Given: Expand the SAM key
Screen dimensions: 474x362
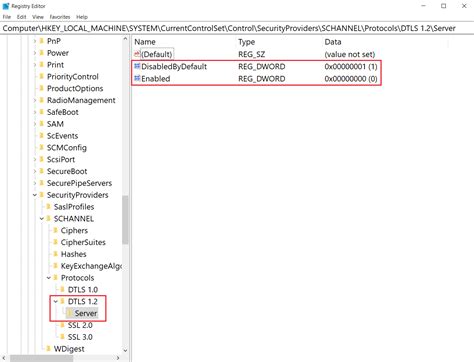Looking at the screenshot, I should (35, 124).
